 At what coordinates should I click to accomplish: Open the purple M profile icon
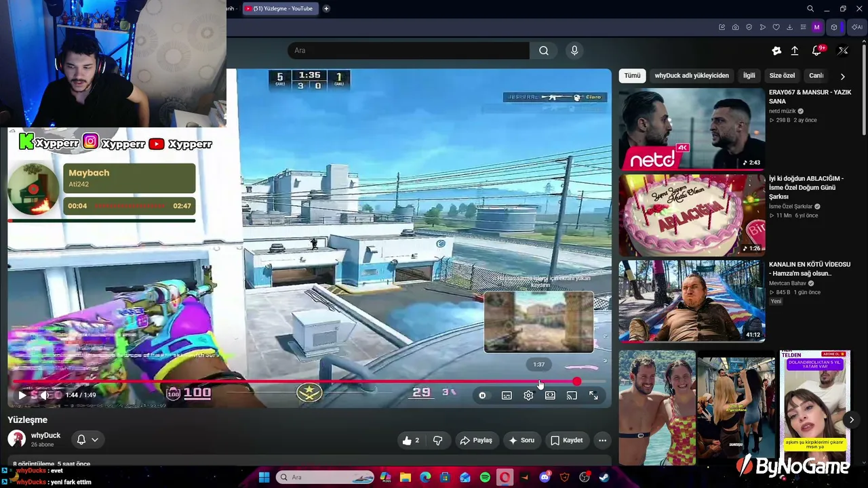click(x=817, y=27)
